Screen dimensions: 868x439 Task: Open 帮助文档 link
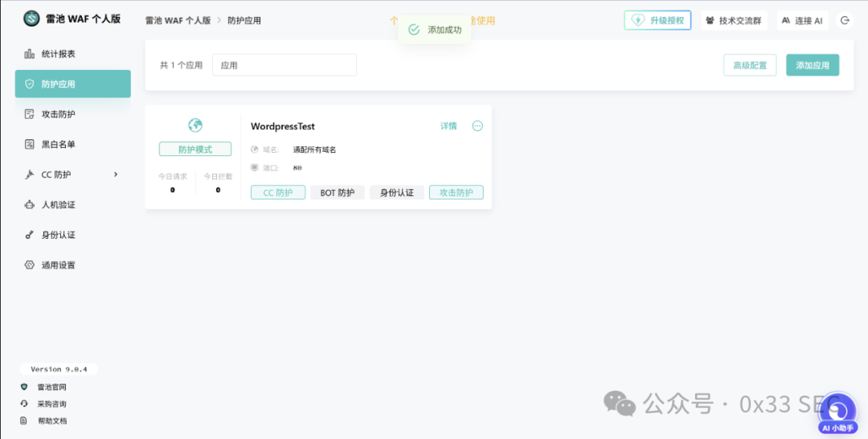pos(51,421)
